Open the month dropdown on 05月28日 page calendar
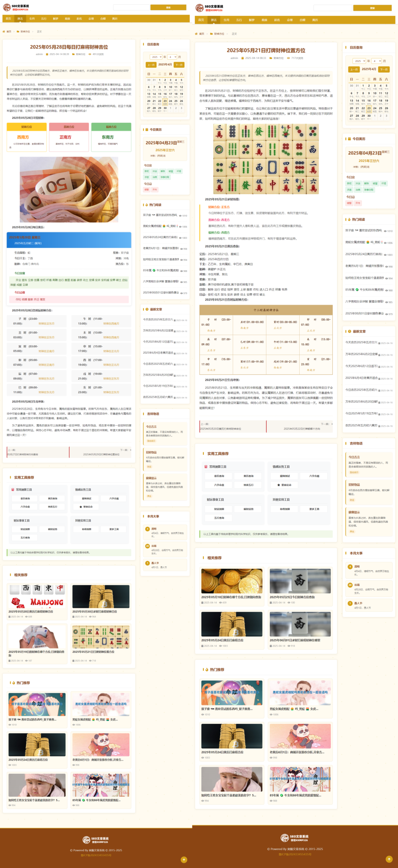The image size is (398, 868). pyautogui.click(x=172, y=57)
